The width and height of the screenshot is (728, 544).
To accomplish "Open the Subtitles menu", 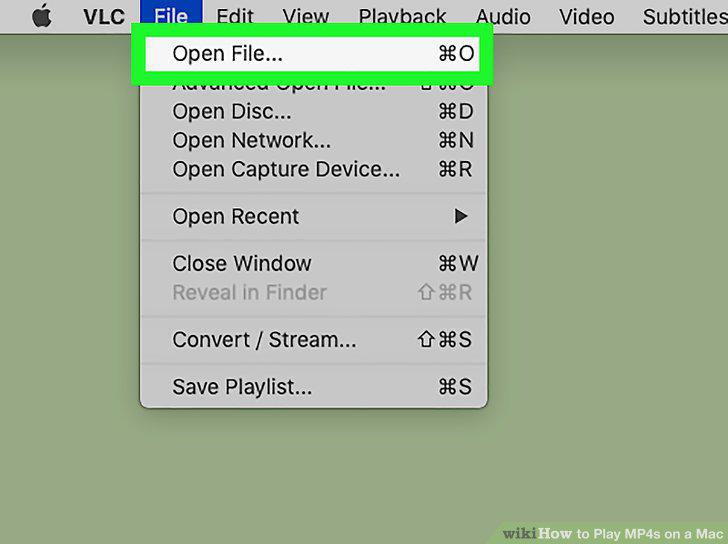I will (x=685, y=17).
